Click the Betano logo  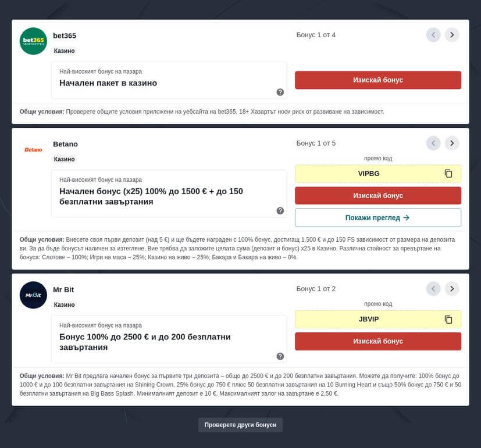33,150
